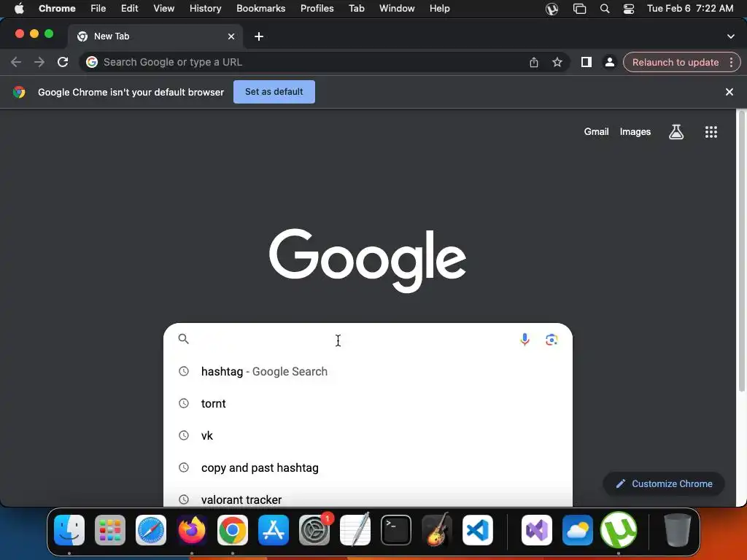The width and height of the screenshot is (747, 560).
Task: Launch Firefox from the dock
Action: pyautogui.click(x=192, y=529)
